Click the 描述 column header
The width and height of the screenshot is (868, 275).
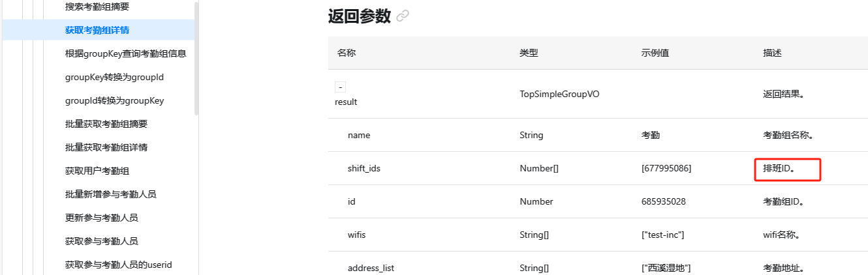click(772, 53)
